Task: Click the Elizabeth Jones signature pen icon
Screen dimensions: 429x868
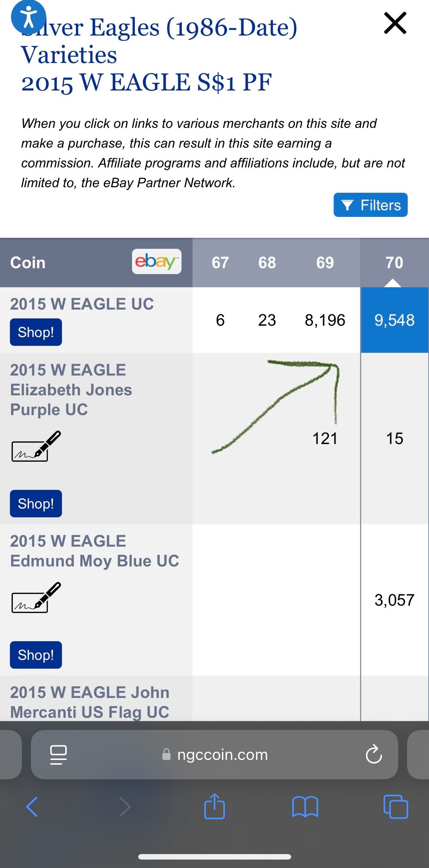Action: pos(36,446)
